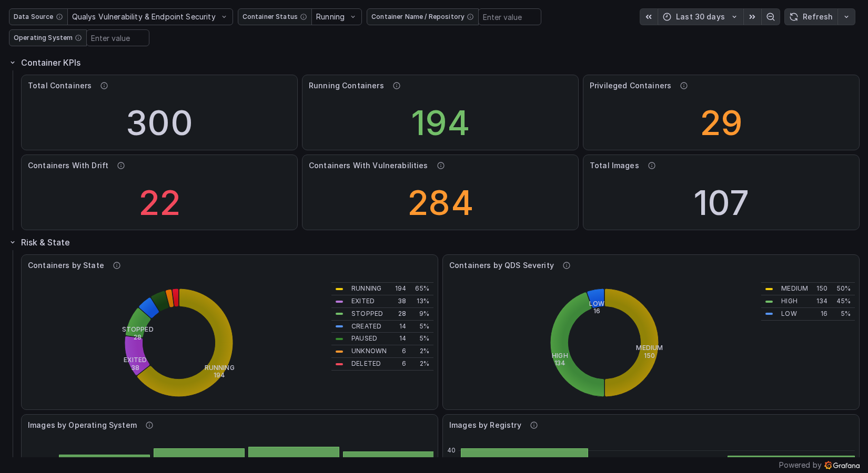
Task: Select HIGH entry in QDS severity legend
Action: (x=789, y=301)
